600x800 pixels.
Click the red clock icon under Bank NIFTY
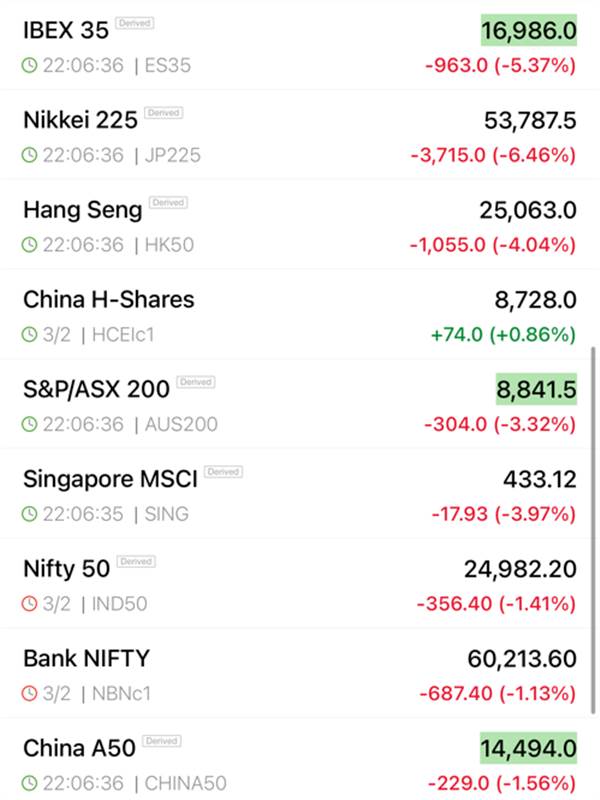(30, 694)
